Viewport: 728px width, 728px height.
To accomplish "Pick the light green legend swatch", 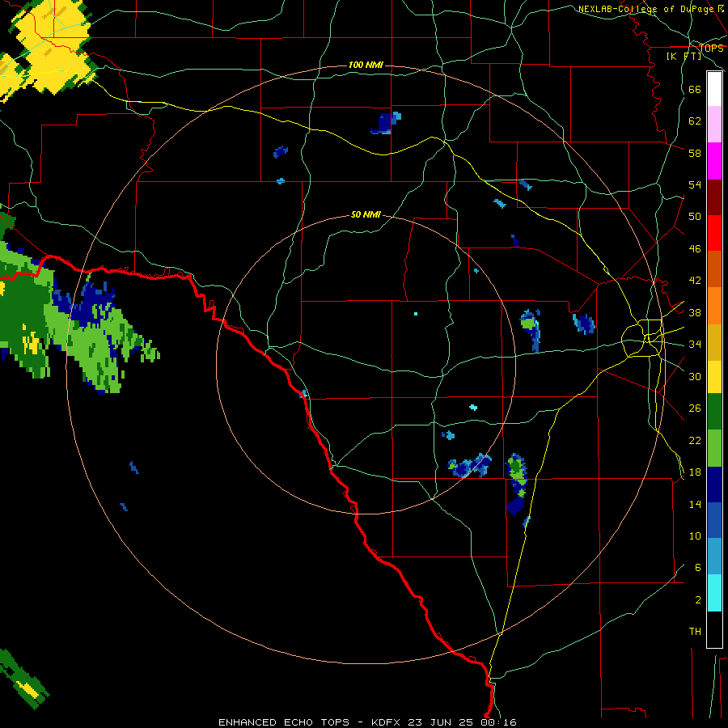I will coord(714,448).
